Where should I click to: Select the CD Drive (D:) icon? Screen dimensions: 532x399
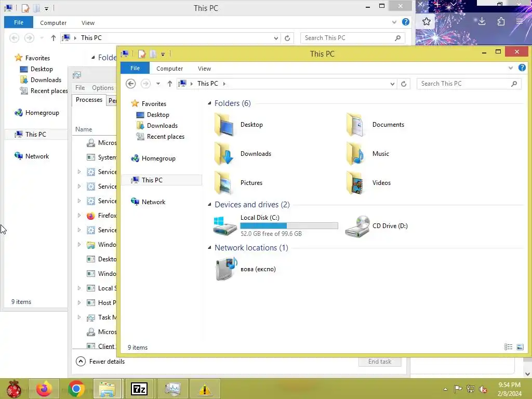[x=357, y=227]
